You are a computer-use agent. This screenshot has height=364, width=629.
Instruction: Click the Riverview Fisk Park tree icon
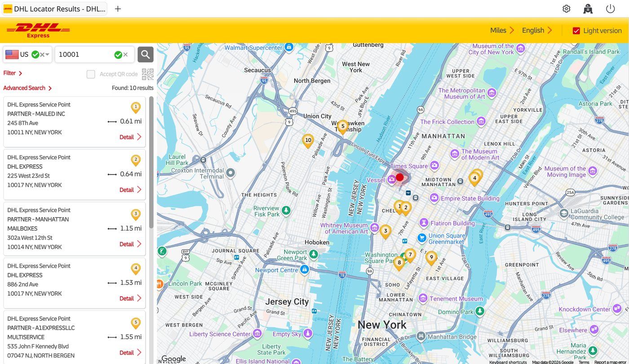click(286, 210)
